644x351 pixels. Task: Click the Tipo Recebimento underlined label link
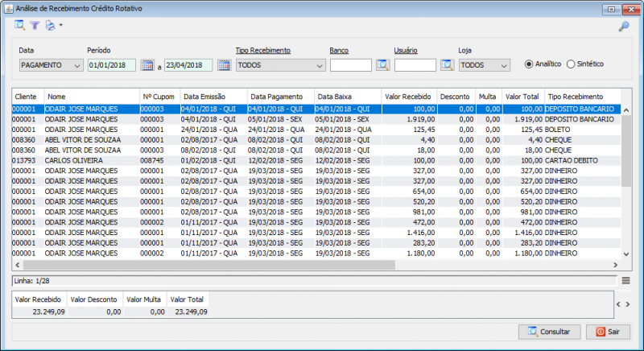263,51
